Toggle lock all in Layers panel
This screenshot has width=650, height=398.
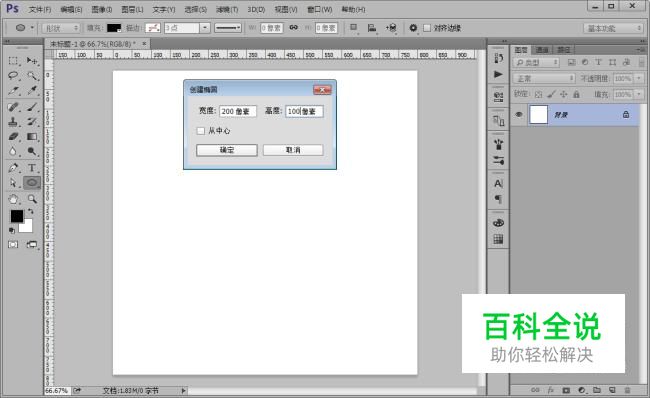coord(576,95)
